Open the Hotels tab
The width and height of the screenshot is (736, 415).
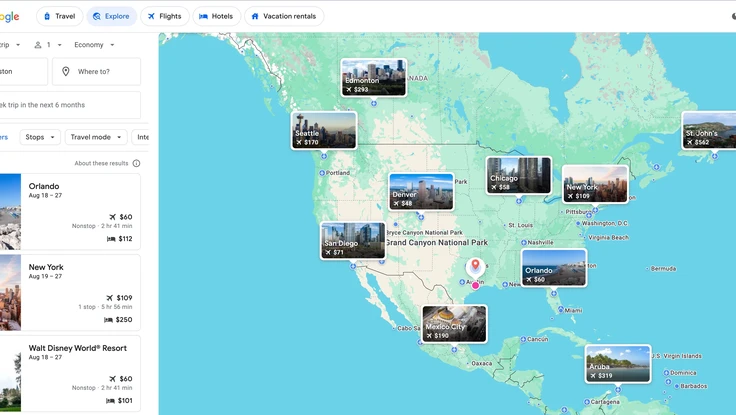pos(216,16)
